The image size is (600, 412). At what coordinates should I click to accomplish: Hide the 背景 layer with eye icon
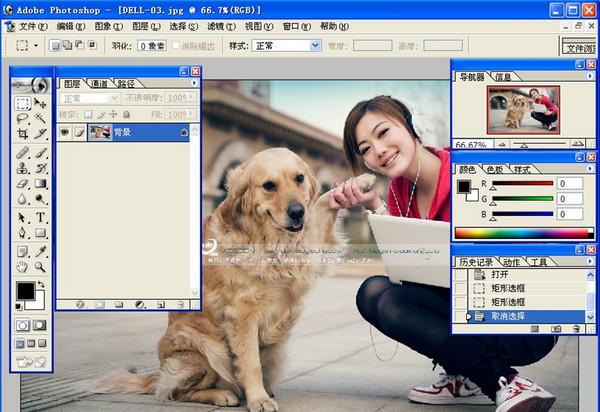coord(64,132)
